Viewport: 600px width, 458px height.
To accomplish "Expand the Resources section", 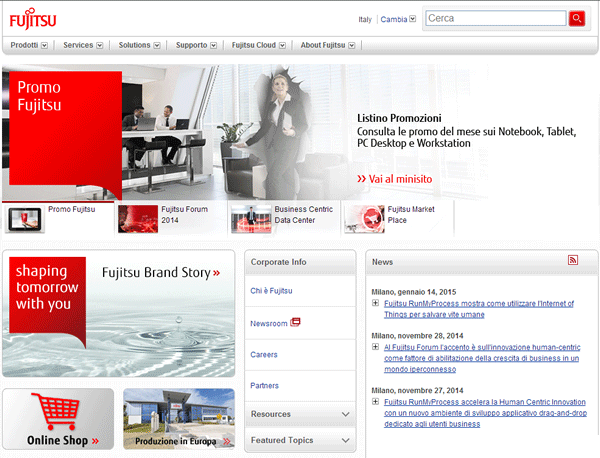I will pos(300,414).
